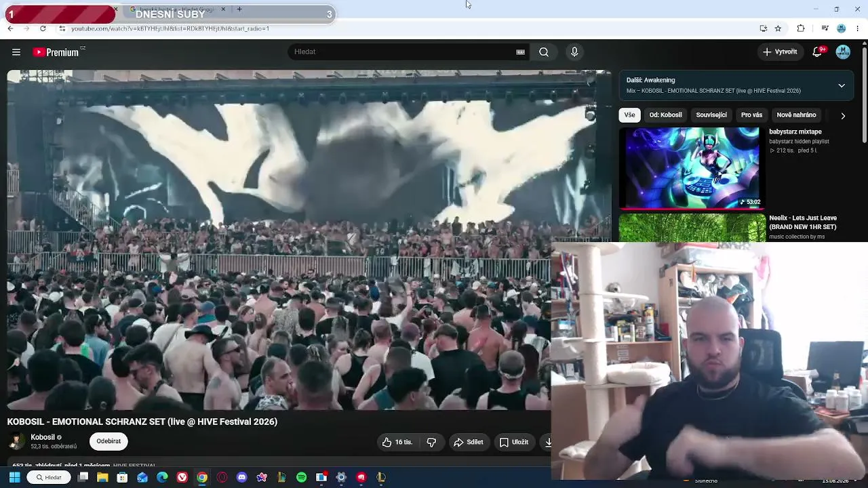This screenshot has height=488, width=868.
Task: Bookmark this page with the star icon
Action: click(778, 28)
